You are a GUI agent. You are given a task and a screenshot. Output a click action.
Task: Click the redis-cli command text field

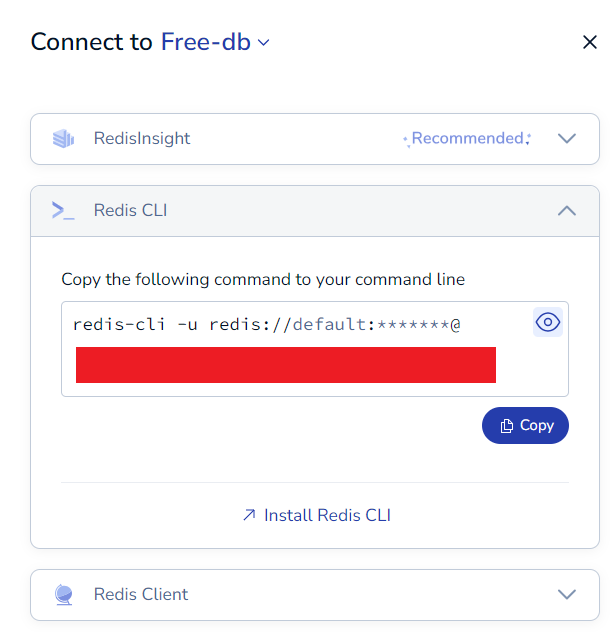315,349
